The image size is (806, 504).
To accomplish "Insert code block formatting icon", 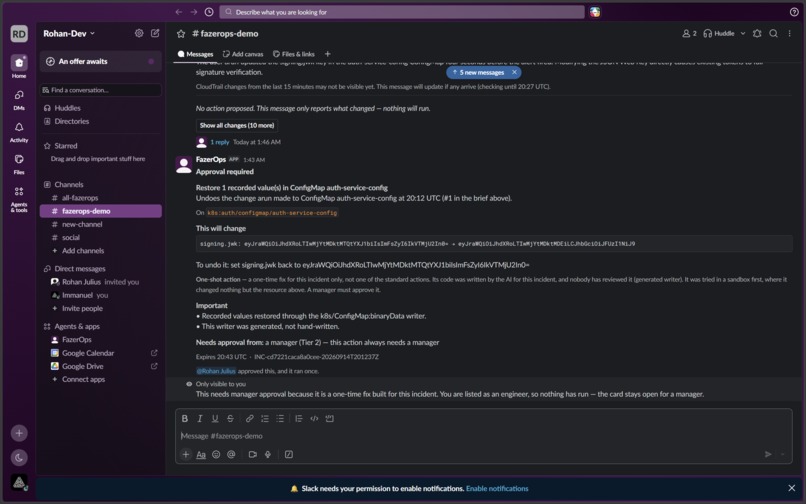I will (x=329, y=419).
